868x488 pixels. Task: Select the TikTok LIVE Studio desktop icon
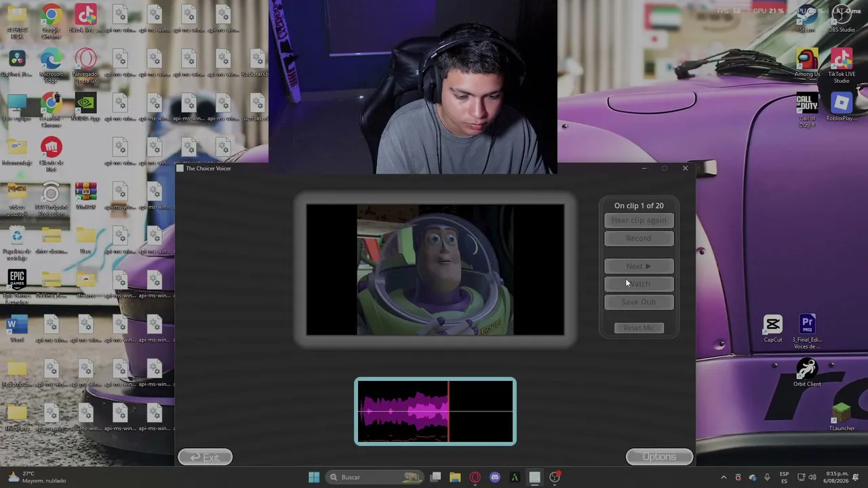click(x=842, y=66)
